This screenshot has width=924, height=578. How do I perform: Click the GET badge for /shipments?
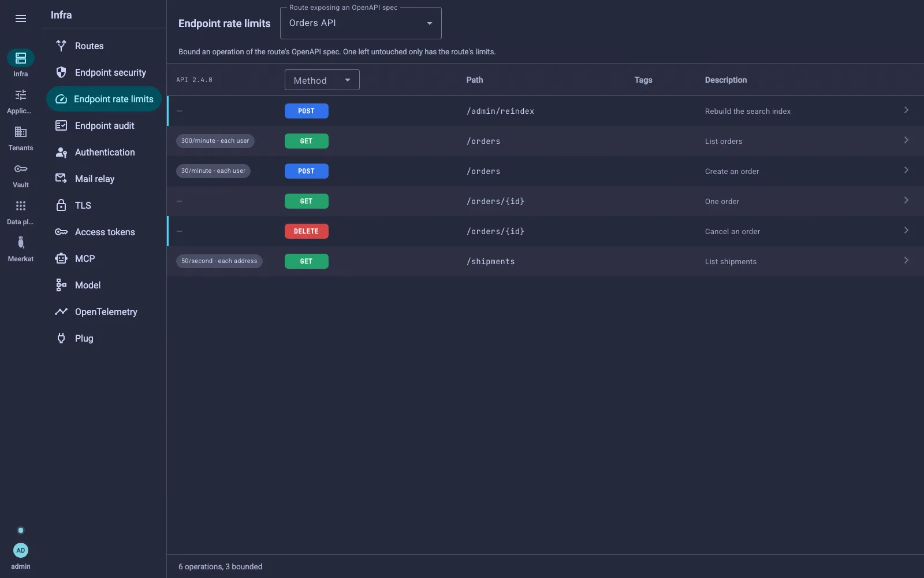(306, 261)
